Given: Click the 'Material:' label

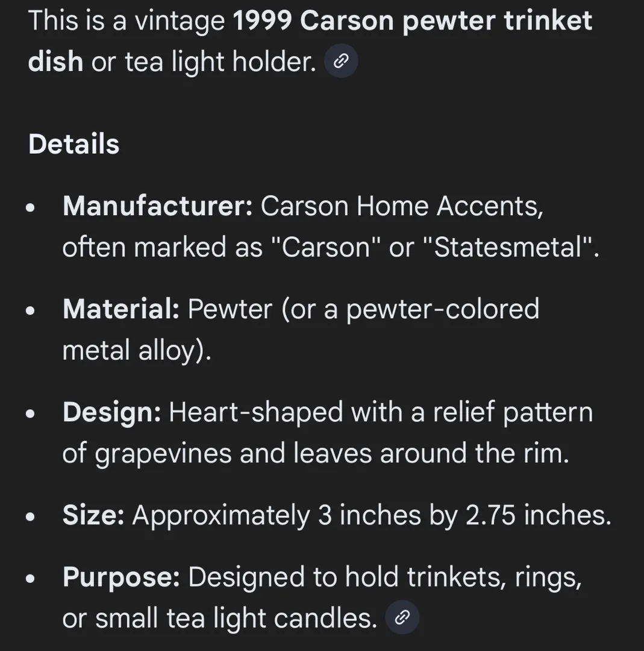Looking at the screenshot, I should click(120, 309).
